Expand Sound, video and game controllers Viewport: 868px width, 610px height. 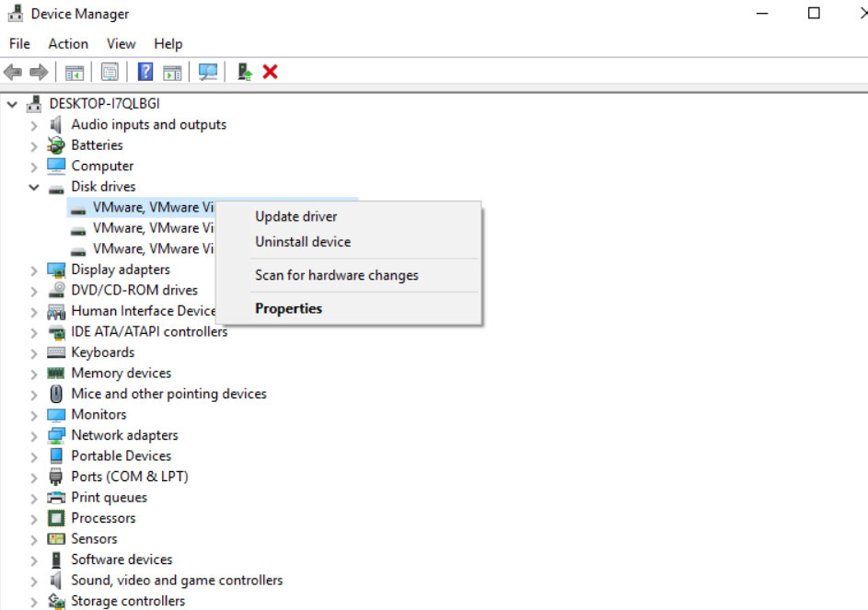click(34, 581)
